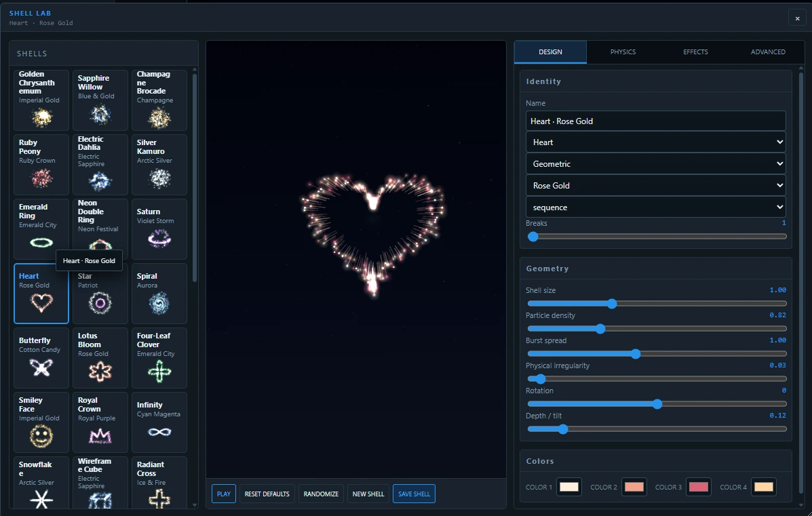Viewport: 812px width, 516px height.
Task: Select the Golden Chrysanthemum shell thumbnail
Action: [41, 100]
